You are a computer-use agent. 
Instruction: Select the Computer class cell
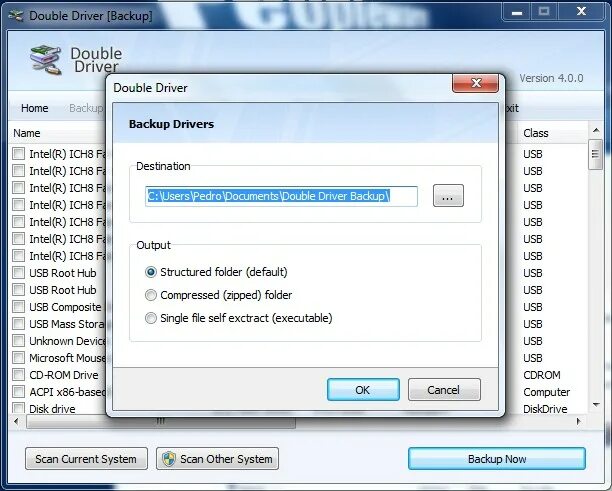pos(546,392)
